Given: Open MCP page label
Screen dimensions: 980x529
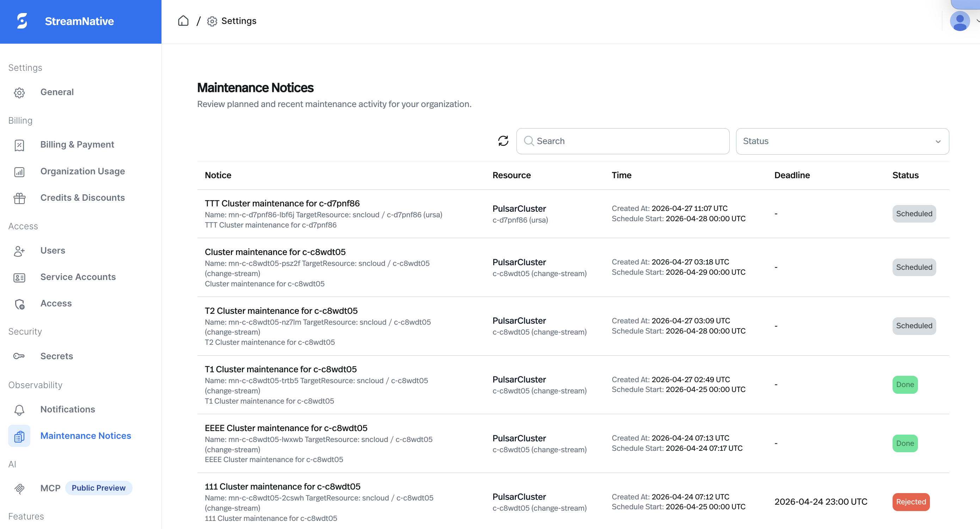Looking at the screenshot, I should 51,488.
